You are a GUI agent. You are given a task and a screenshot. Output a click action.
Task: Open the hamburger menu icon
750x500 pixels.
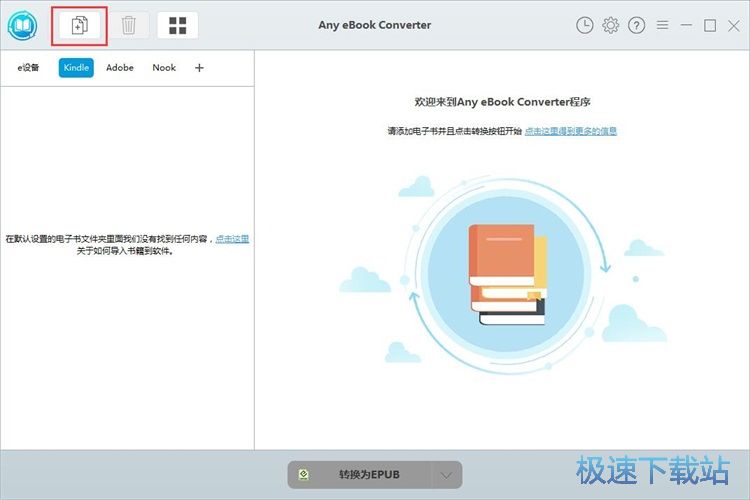point(662,26)
